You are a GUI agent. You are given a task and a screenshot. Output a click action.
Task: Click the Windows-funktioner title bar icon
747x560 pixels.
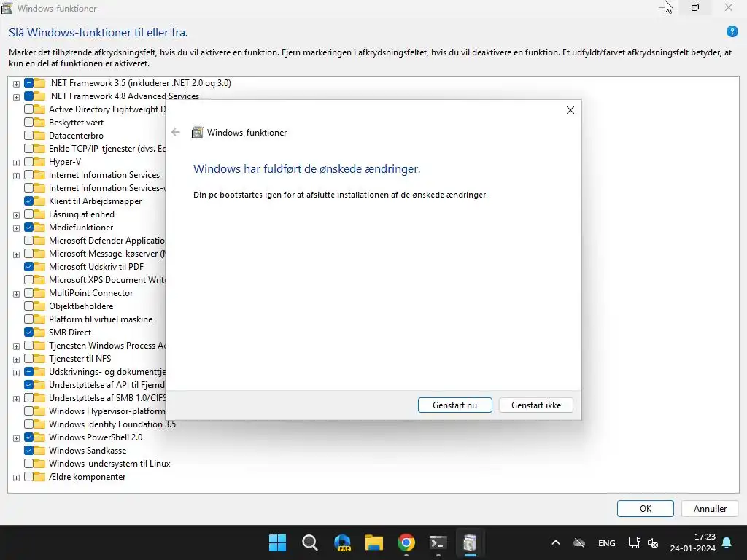click(x=7, y=8)
